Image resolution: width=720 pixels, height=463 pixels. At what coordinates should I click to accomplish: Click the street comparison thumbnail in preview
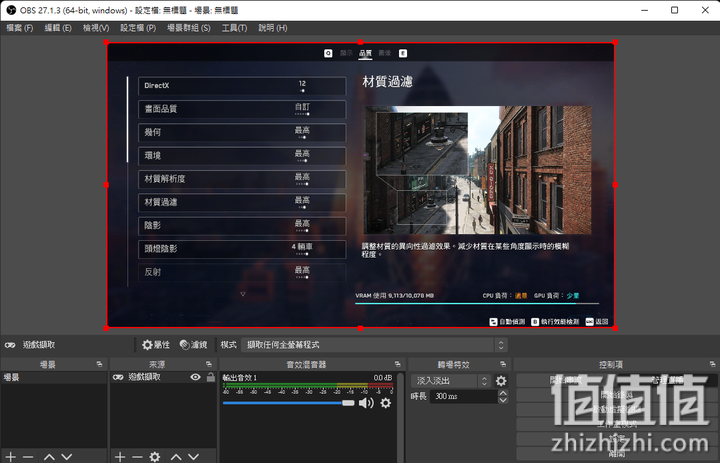(x=478, y=170)
